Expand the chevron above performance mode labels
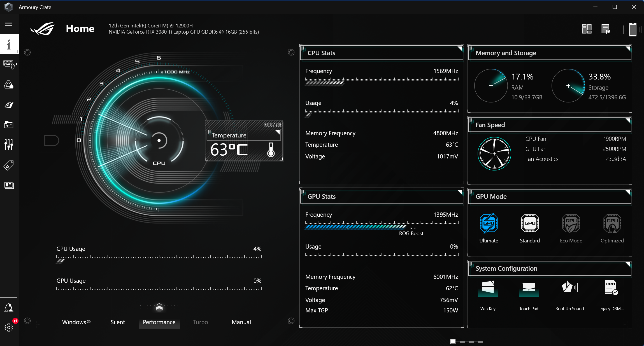The width and height of the screenshot is (644, 346). 159,307
